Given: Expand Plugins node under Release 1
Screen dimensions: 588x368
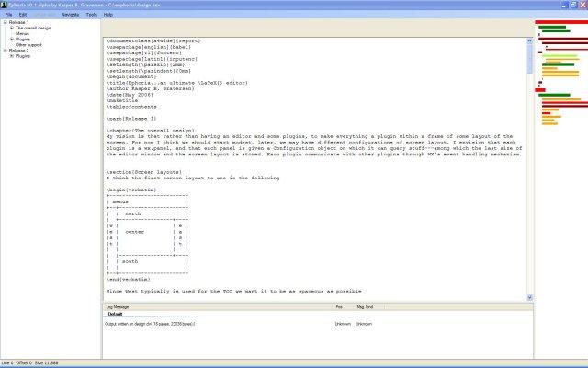Looking at the screenshot, I should [x=12, y=40].
